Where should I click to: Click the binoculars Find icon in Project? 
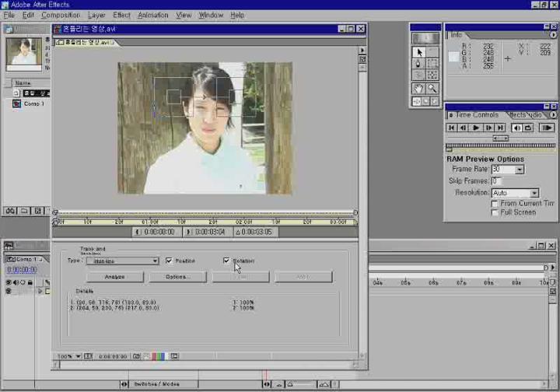tap(10, 211)
